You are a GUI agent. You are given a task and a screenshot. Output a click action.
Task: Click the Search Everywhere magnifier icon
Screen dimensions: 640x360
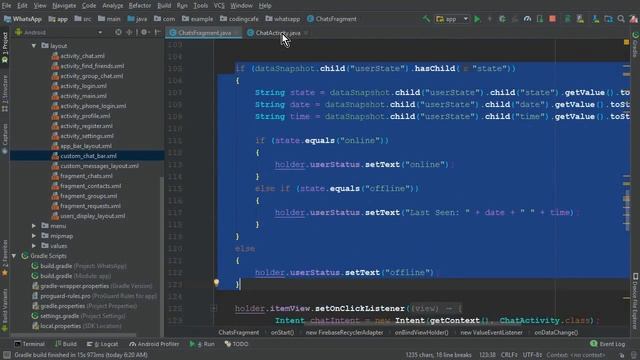pyautogui.click(x=621, y=19)
